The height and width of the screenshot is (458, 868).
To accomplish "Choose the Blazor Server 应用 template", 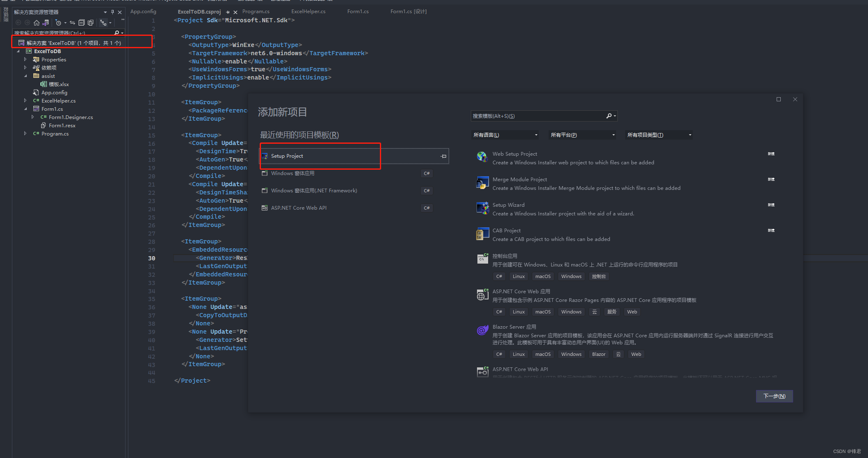I will (x=626, y=341).
